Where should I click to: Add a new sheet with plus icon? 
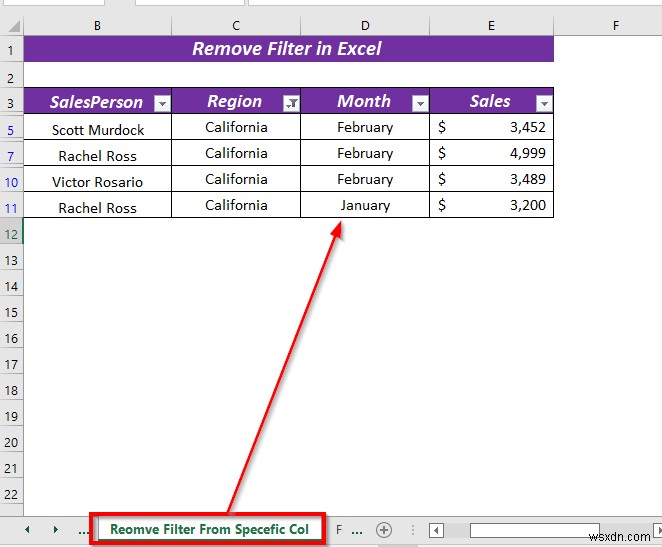(x=384, y=530)
